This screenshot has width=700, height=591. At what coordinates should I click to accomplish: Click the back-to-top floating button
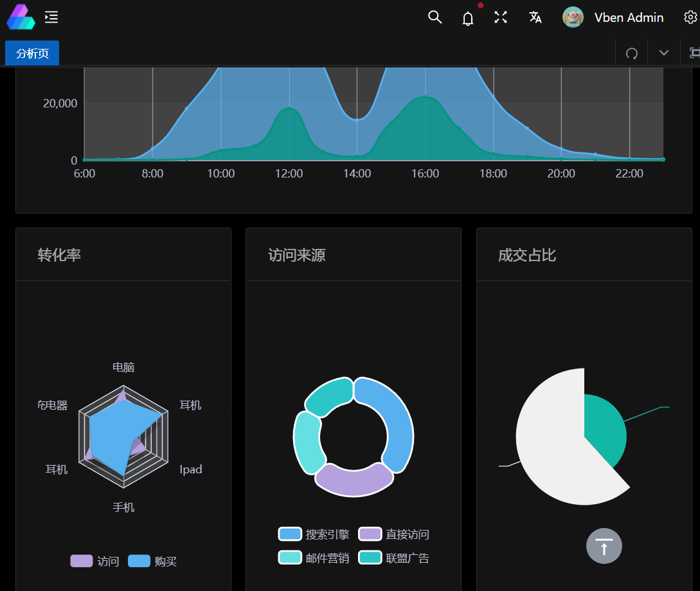pos(604,545)
